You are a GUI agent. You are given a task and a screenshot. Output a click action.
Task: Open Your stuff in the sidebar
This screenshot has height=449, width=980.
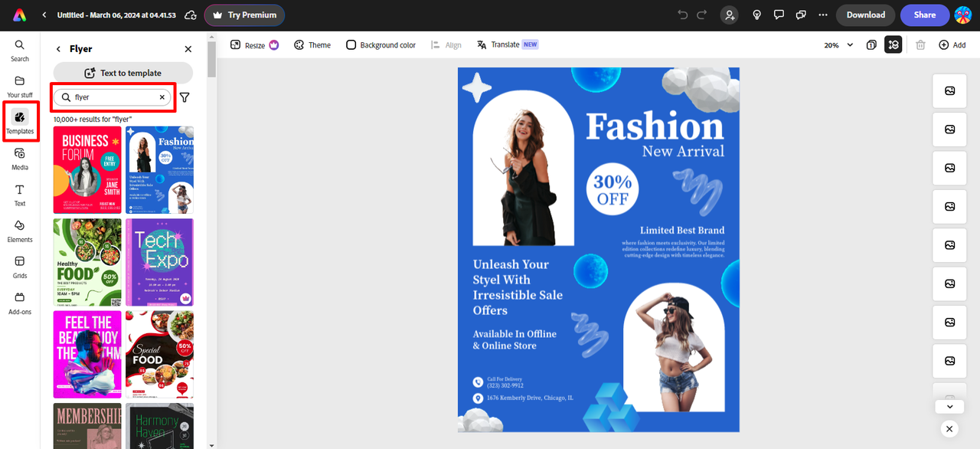point(20,87)
